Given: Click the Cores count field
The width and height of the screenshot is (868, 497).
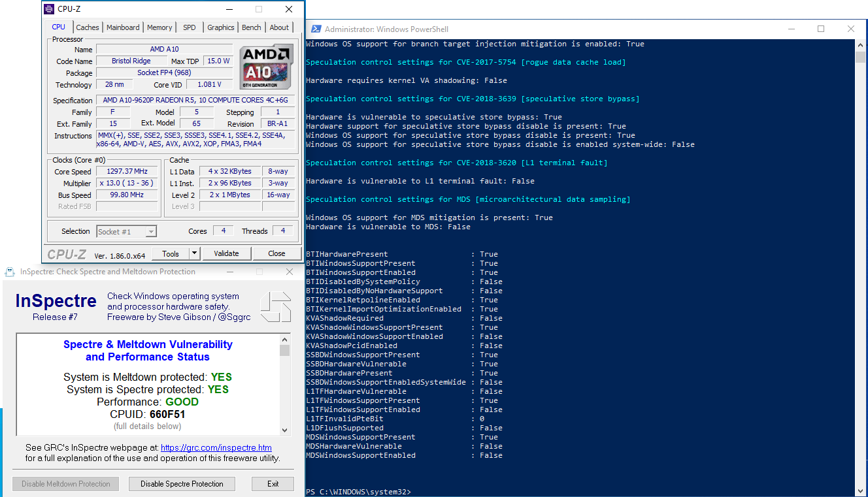Looking at the screenshot, I should (x=223, y=231).
